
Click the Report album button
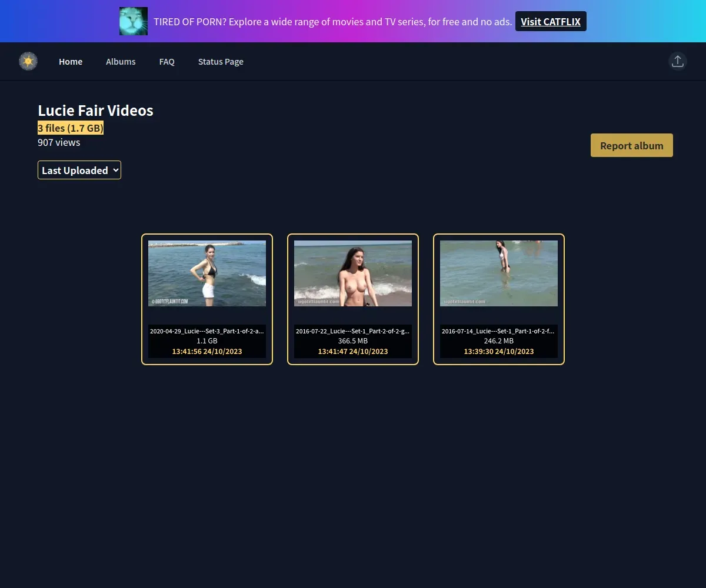[x=632, y=145]
